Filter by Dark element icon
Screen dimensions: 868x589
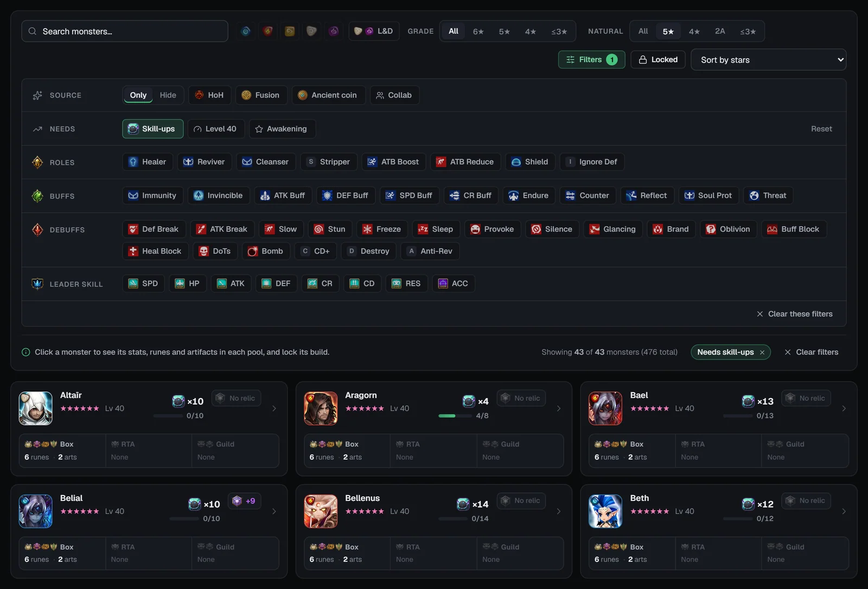(334, 31)
